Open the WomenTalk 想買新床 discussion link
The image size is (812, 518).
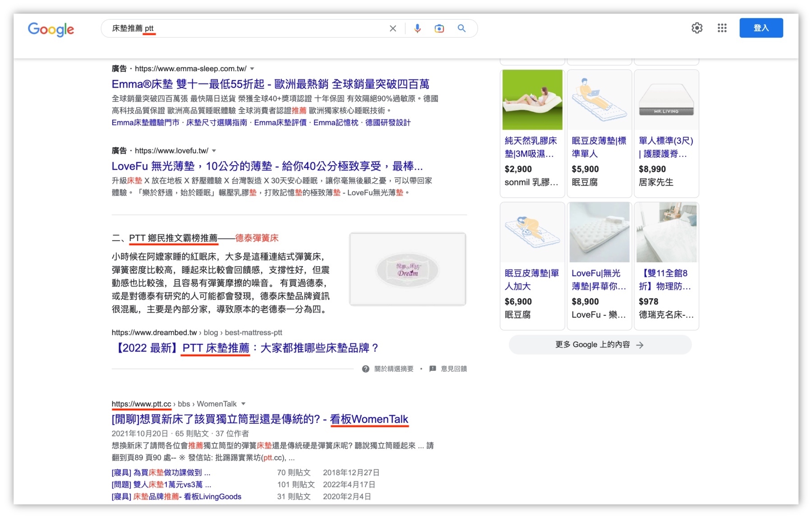(260, 419)
